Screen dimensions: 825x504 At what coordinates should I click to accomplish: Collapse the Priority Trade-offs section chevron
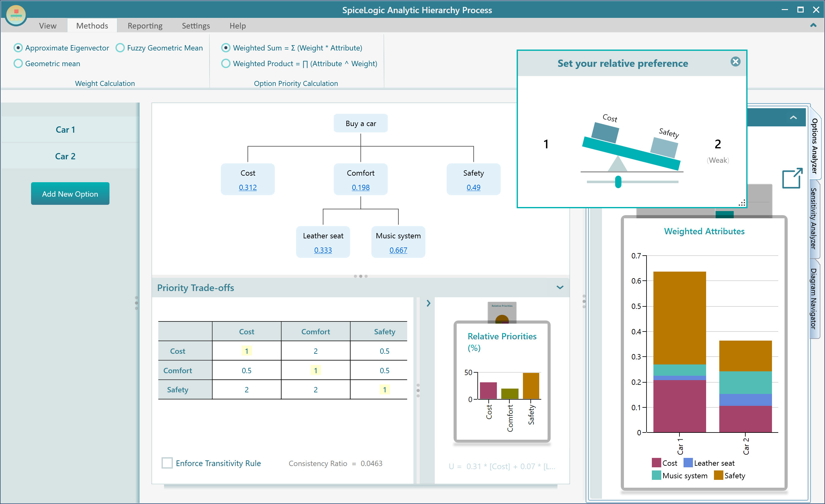[560, 288]
